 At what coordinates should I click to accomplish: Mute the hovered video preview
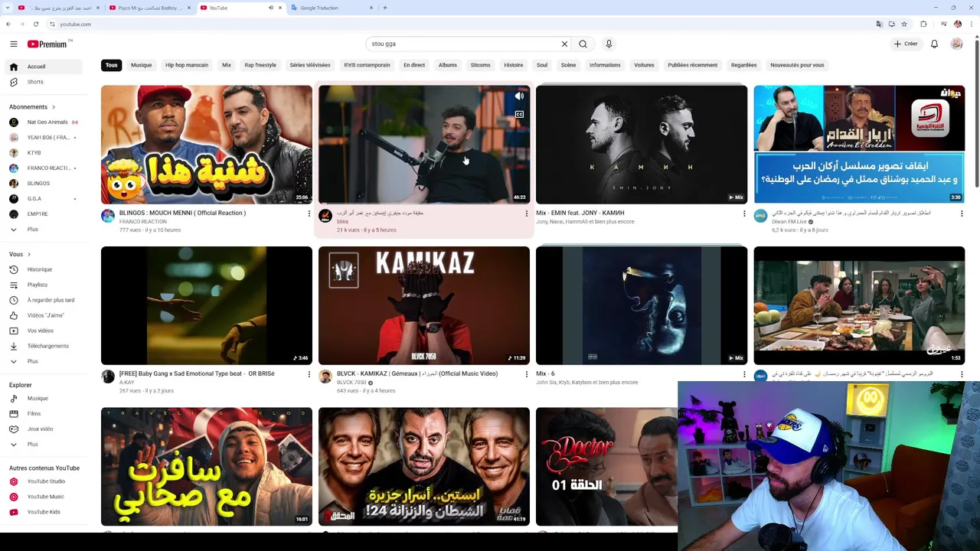click(x=519, y=96)
